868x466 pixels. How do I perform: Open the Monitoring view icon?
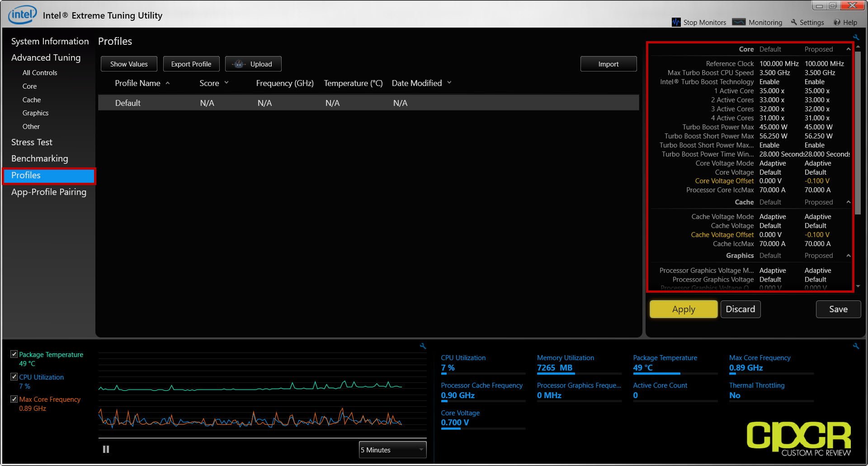(x=739, y=22)
